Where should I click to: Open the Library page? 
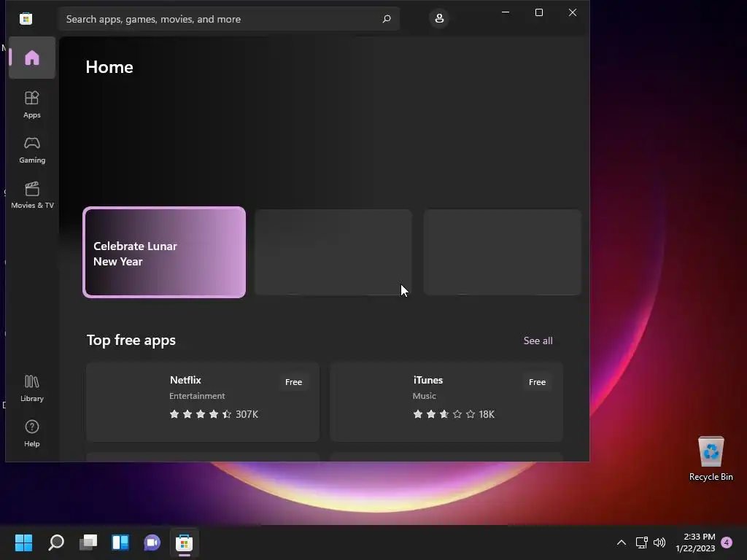coord(32,388)
